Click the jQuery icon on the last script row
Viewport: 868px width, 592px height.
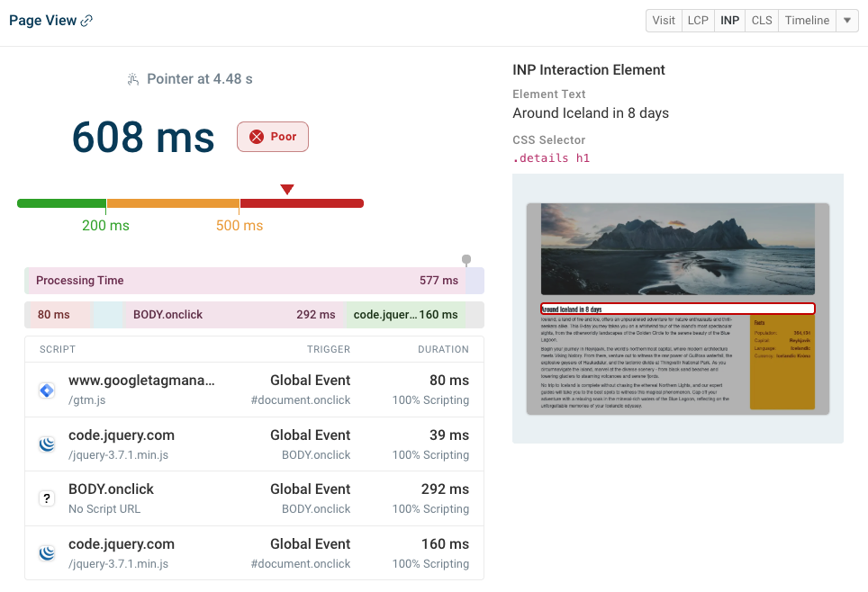(x=46, y=552)
